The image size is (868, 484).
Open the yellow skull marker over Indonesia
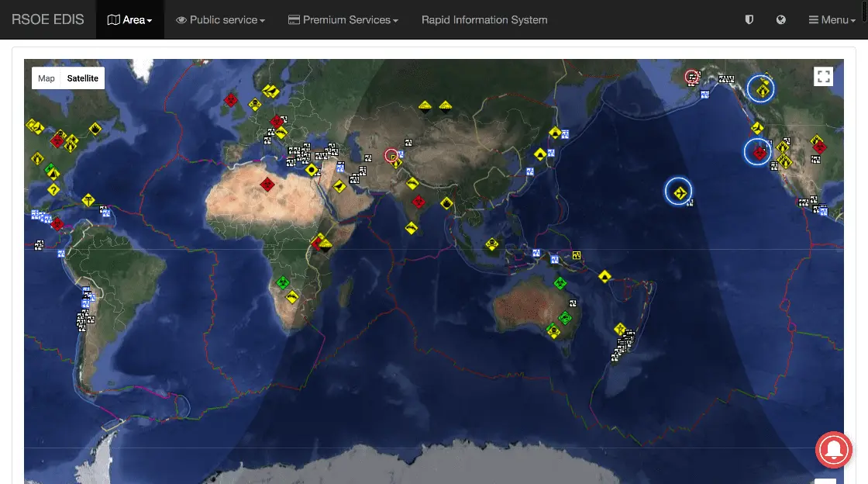491,244
